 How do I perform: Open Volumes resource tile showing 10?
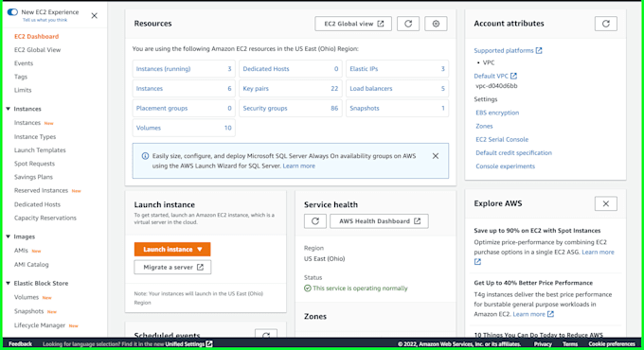point(184,128)
